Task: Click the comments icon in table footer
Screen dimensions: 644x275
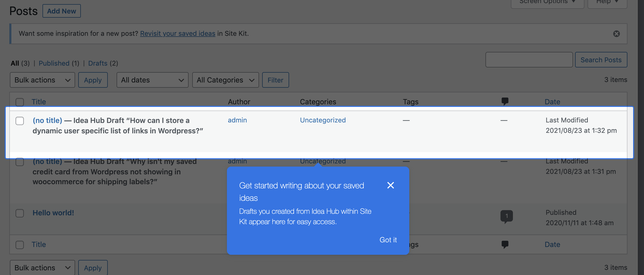Action: 505,244
